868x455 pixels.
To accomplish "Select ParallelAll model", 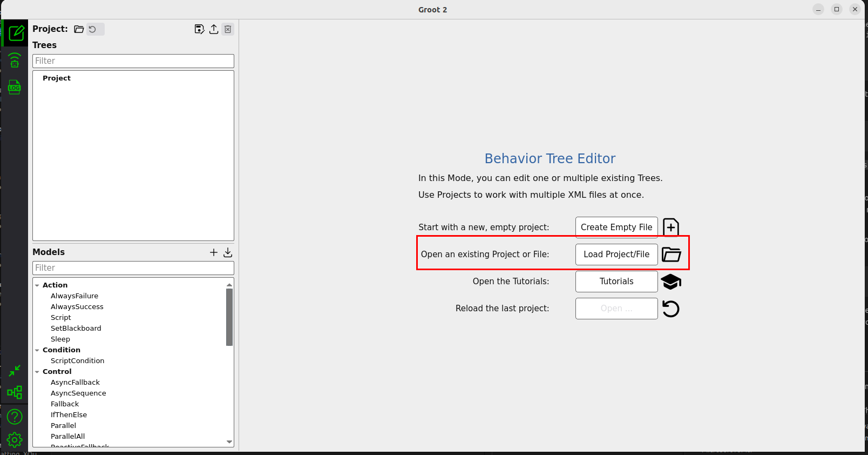I will click(68, 436).
